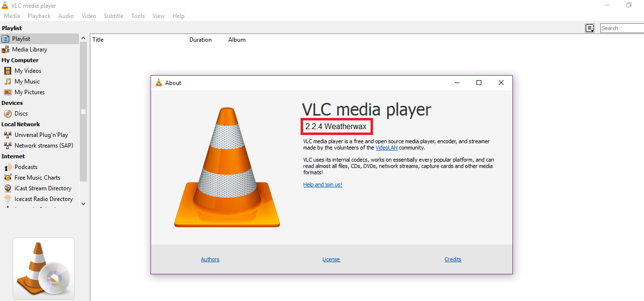The image size is (644, 301).
Task: Open the Subtitle menu
Action: 114,16
